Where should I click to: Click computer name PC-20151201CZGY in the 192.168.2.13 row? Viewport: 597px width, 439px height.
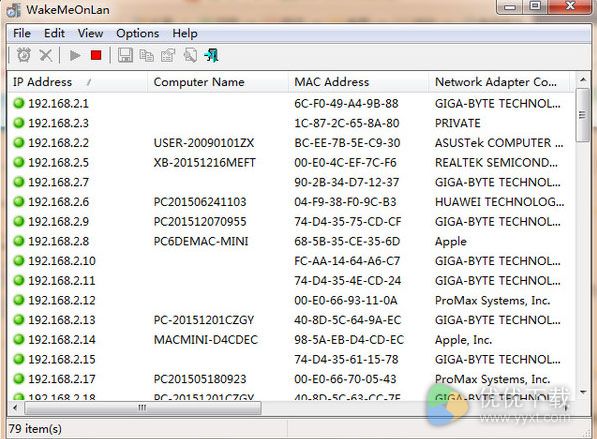tap(204, 320)
